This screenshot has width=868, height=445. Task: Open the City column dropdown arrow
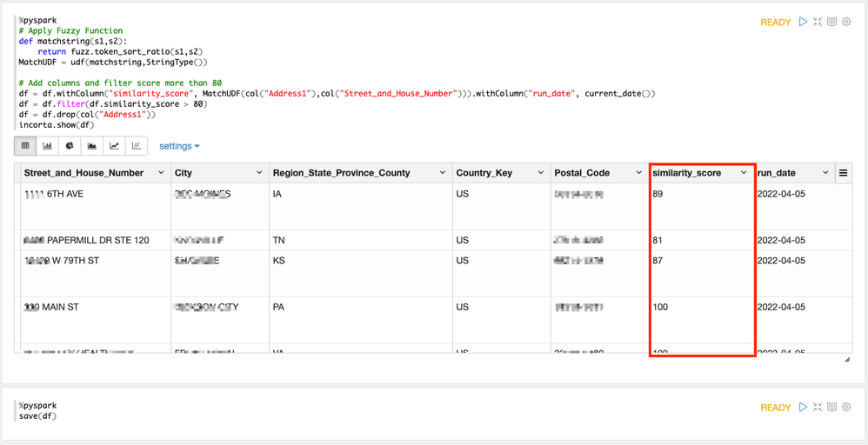point(259,173)
